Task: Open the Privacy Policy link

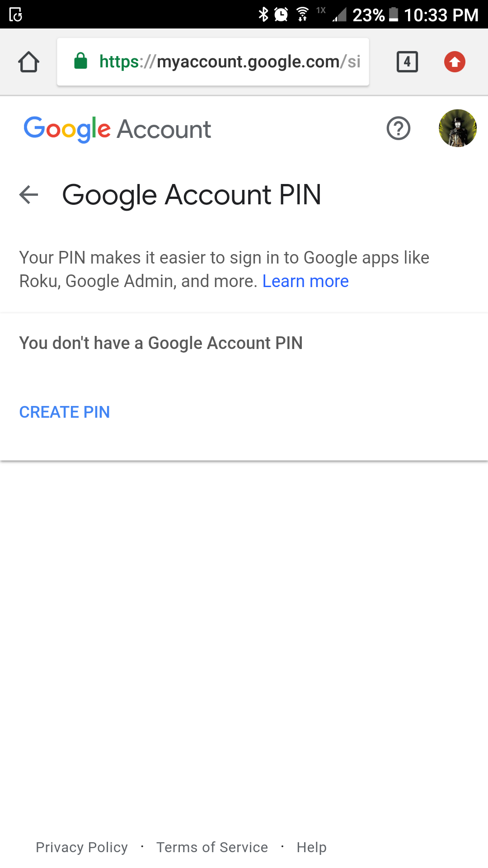Action: click(82, 847)
